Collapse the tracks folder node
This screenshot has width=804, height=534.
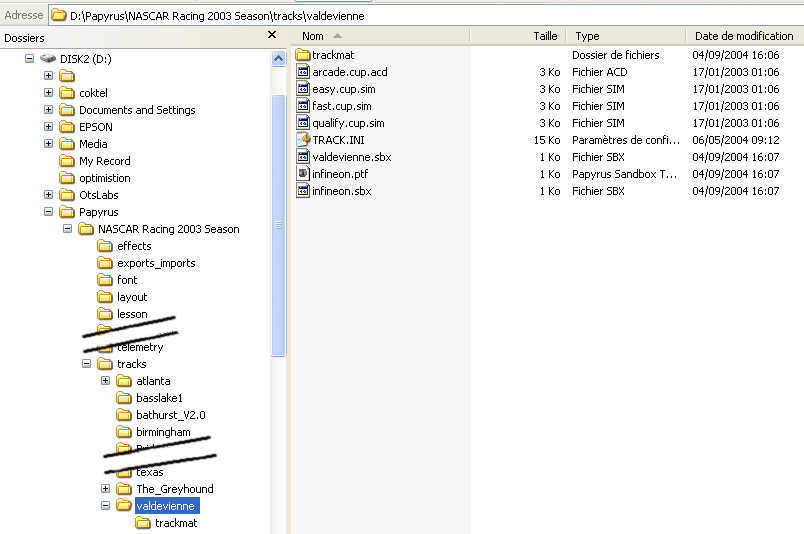click(86, 364)
